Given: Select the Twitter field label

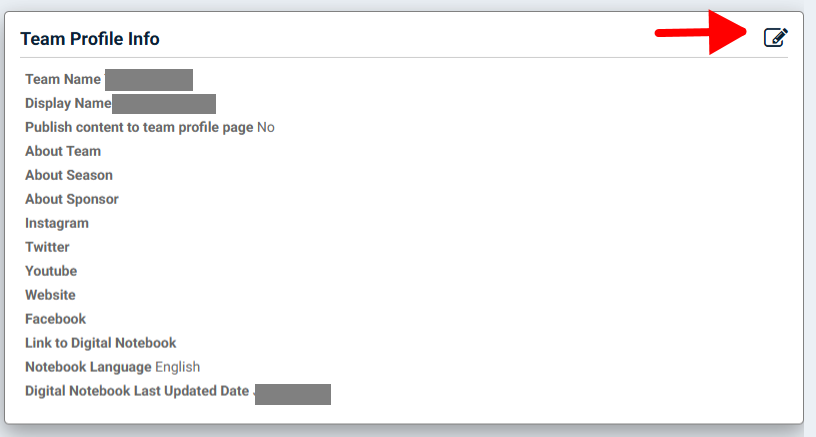Looking at the screenshot, I should [47, 247].
